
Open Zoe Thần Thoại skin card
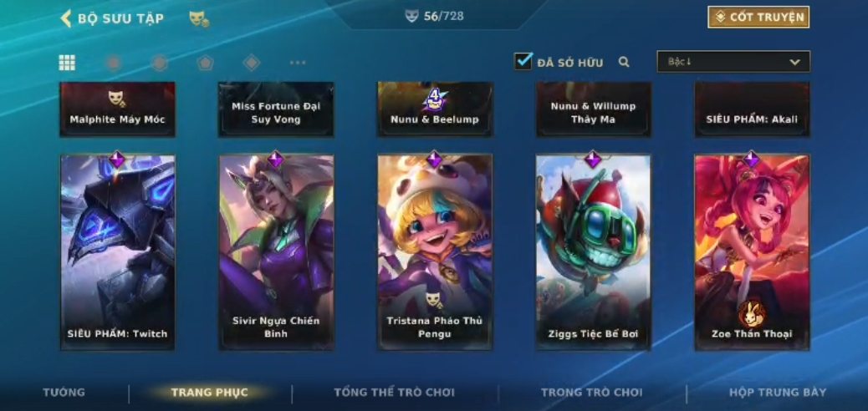tap(752, 252)
